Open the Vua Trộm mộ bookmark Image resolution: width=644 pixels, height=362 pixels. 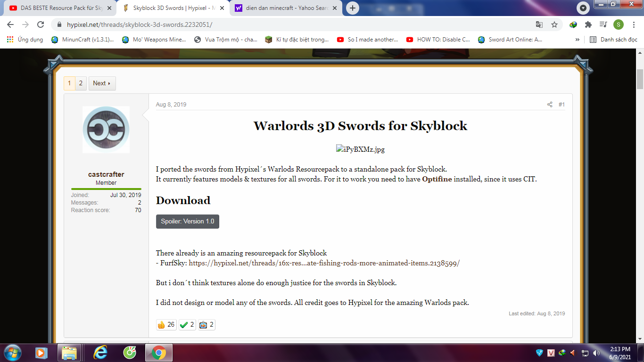pyautogui.click(x=226, y=40)
